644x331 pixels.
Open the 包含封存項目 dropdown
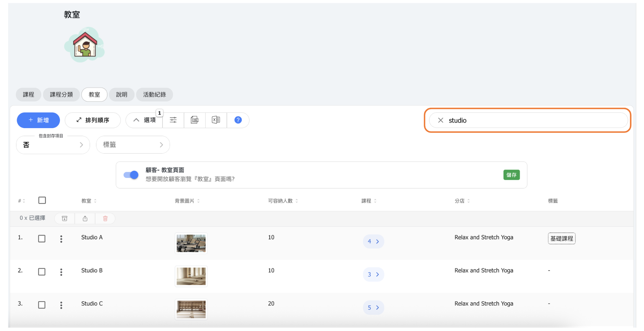coord(53,145)
